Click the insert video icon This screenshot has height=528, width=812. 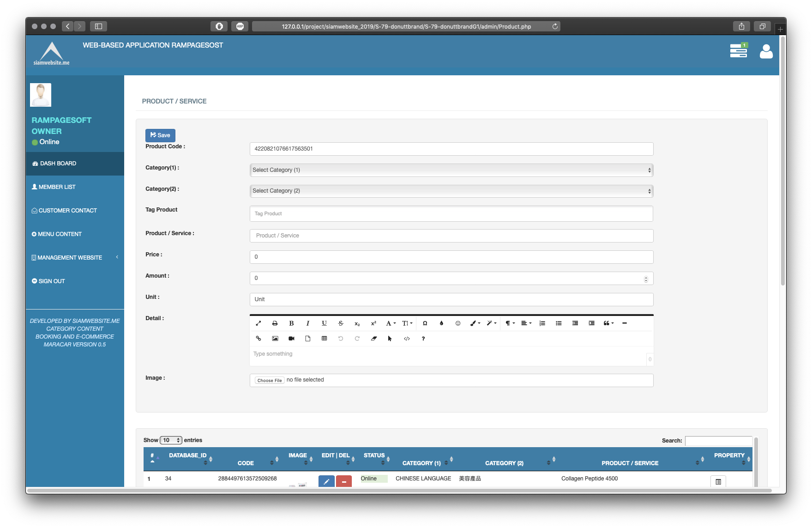291,339
